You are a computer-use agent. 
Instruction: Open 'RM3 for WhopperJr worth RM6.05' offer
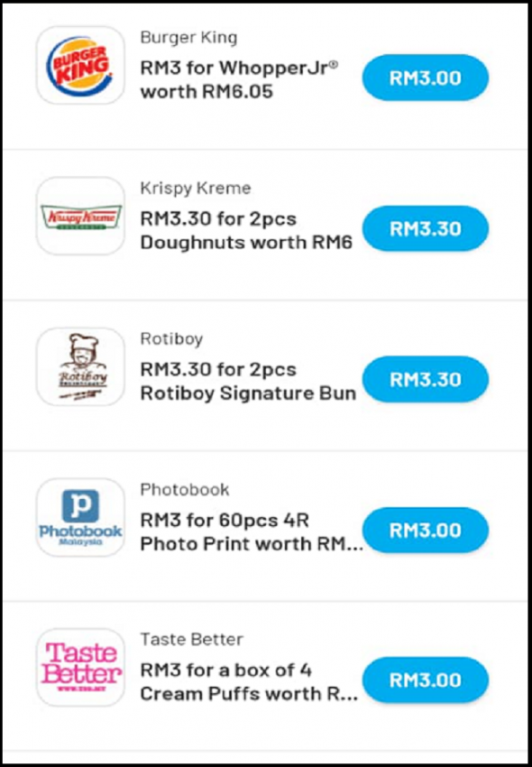point(240,79)
